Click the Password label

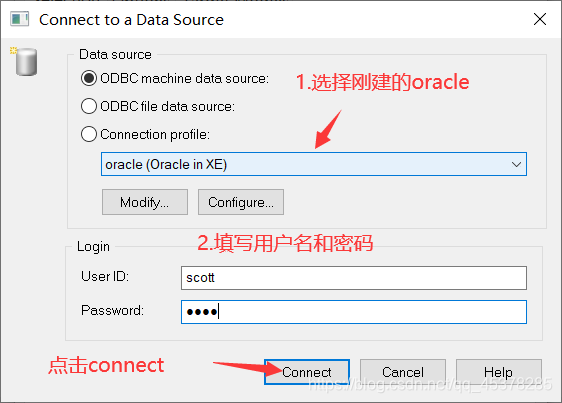click(112, 310)
